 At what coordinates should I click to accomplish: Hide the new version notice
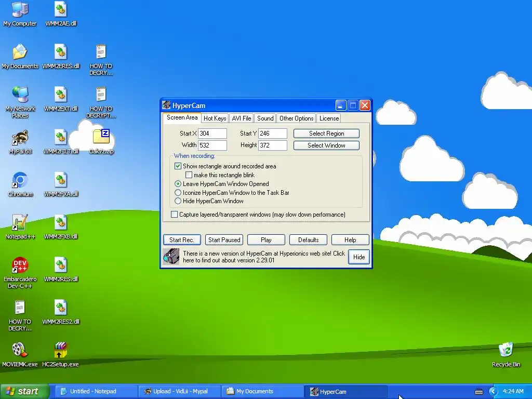tap(359, 257)
